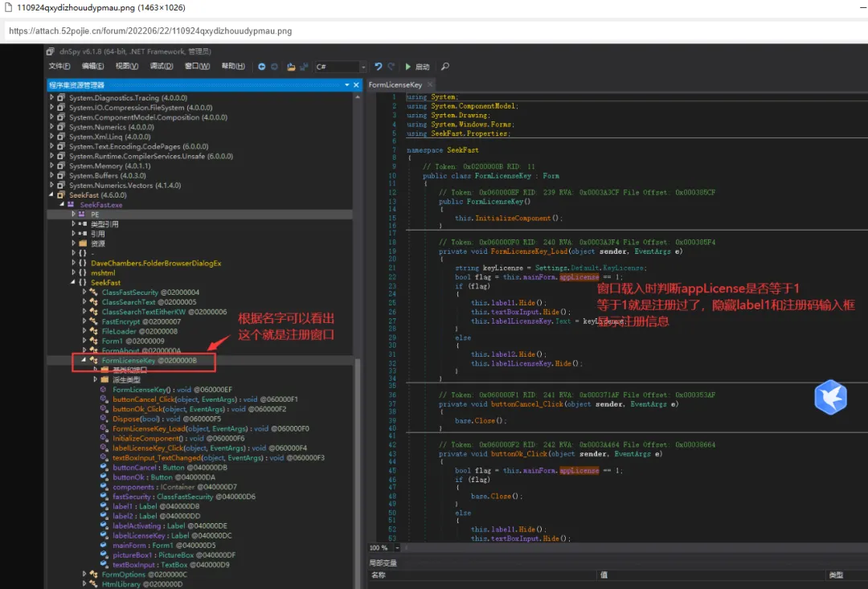Click the undo arrow toolbar icon

click(x=379, y=67)
